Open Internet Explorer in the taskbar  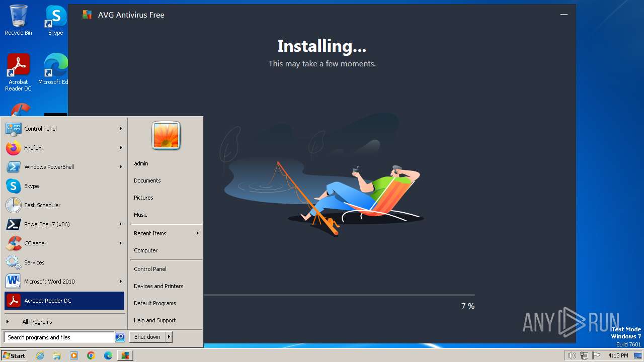point(40,355)
